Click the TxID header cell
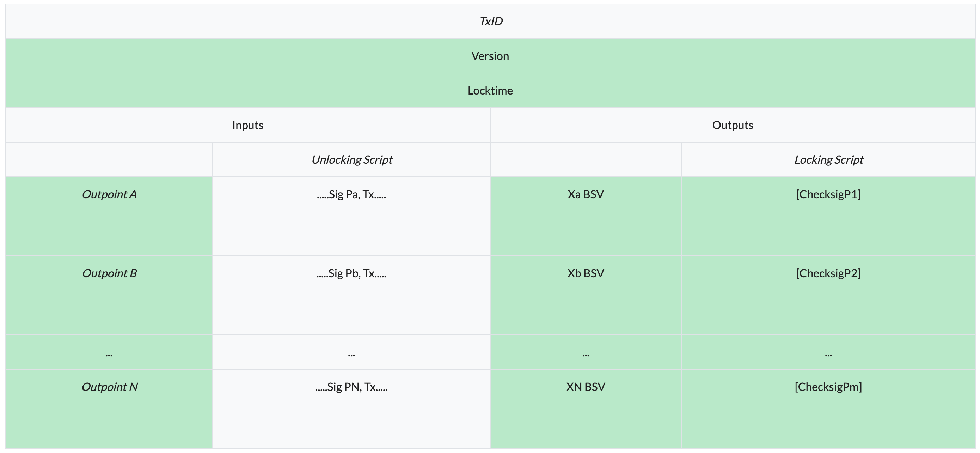The height and width of the screenshot is (453, 980). pyautogui.click(x=491, y=21)
